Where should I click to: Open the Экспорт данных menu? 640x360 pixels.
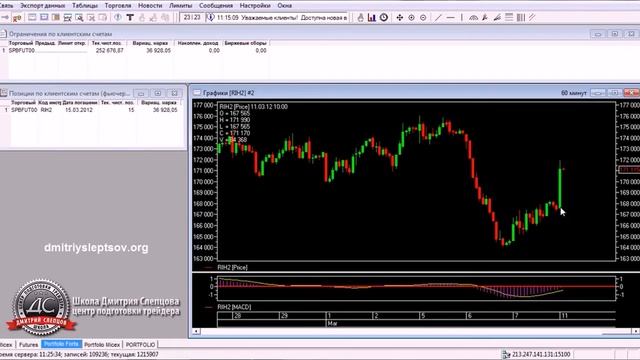point(42,6)
